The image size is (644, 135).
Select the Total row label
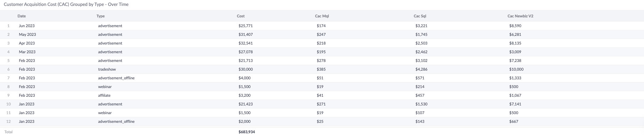click(8, 132)
